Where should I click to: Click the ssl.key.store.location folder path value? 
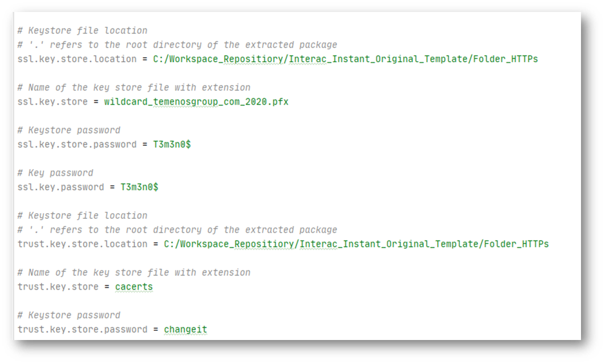[x=345, y=59]
